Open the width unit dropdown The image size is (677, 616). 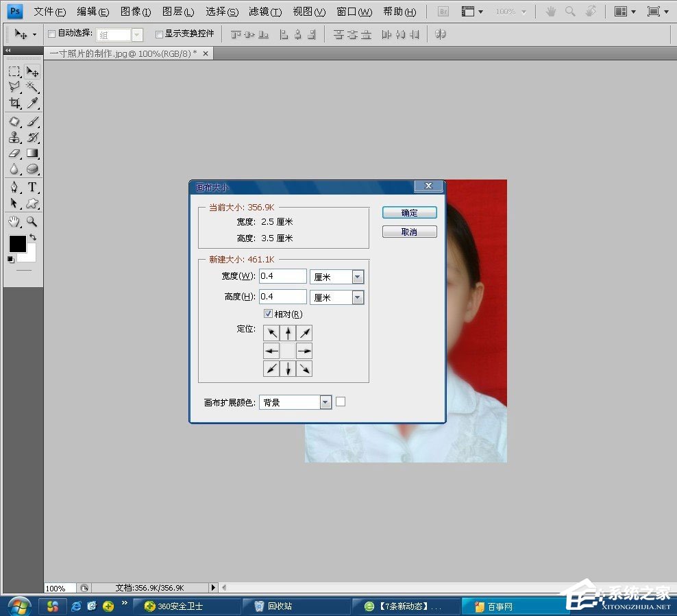358,277
